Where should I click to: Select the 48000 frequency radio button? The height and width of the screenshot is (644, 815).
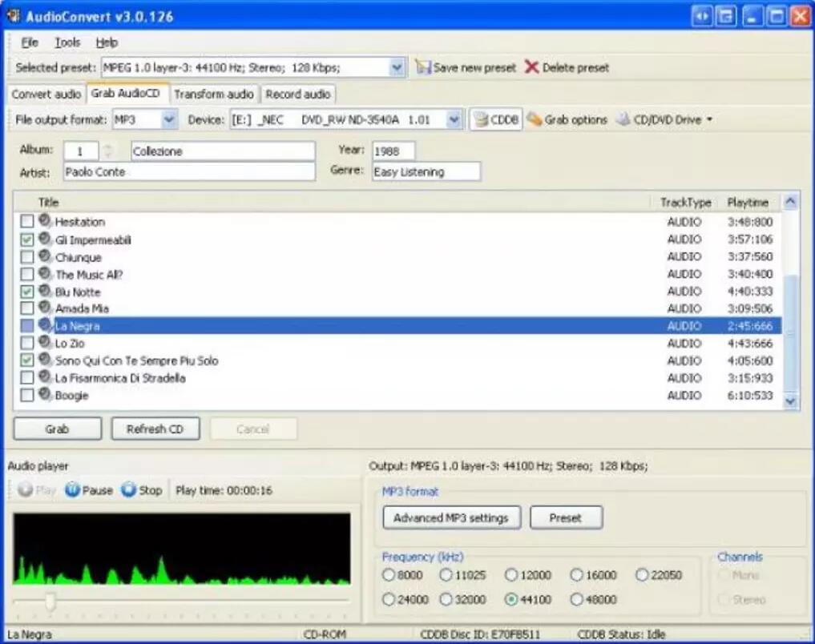tap(576, 599)
